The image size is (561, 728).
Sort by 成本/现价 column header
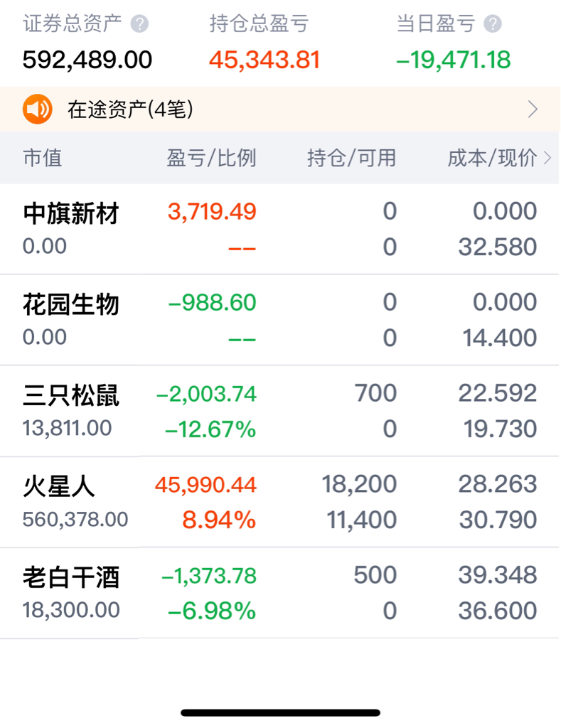tap(492, 159)
